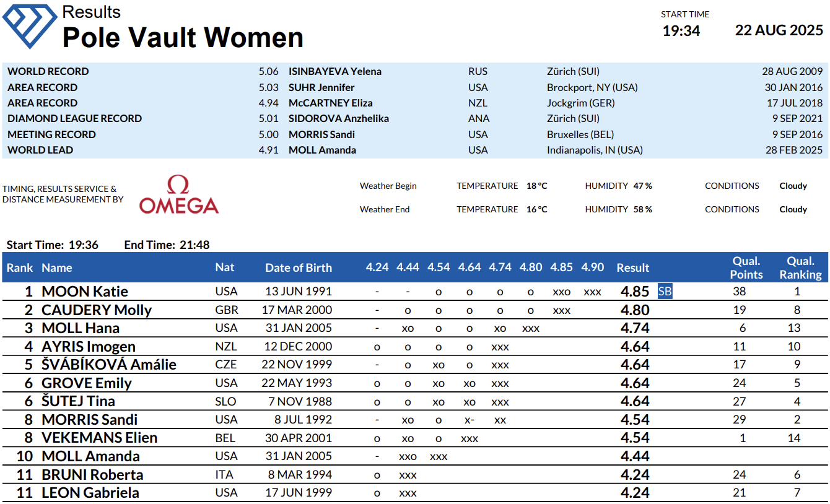The height and width of the screenshot is (504, 830).
Task: Click the Qual. Points column header
Action: tap(746, 267)
